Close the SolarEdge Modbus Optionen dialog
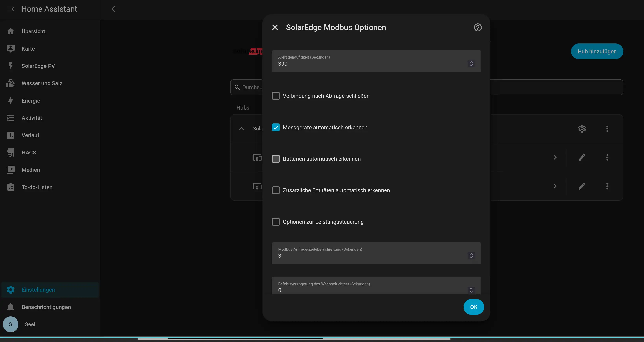This screenshot has width=644, height=342. point(275,27)
